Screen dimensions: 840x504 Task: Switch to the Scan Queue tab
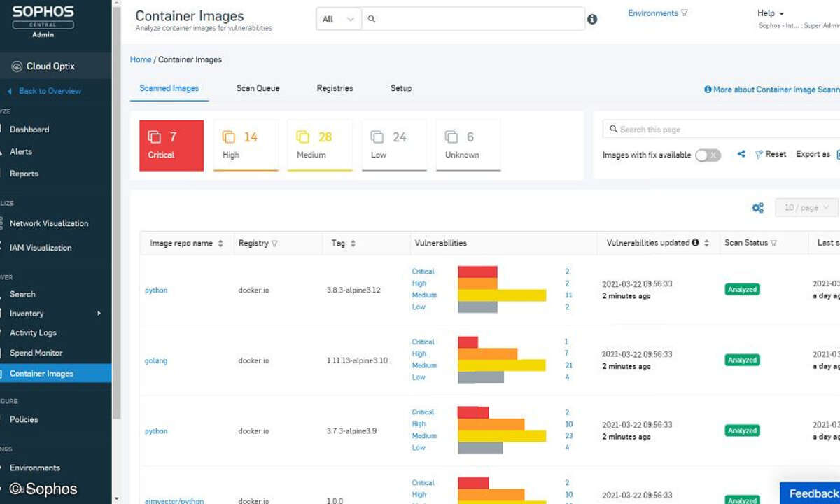[x=258, y=89]
